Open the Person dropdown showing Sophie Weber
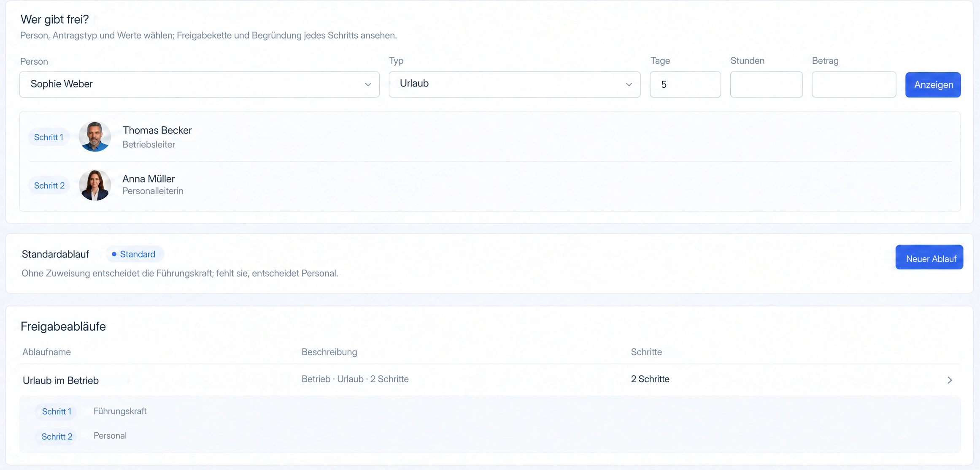Screen dimensions: 980x470 (200, 84)
